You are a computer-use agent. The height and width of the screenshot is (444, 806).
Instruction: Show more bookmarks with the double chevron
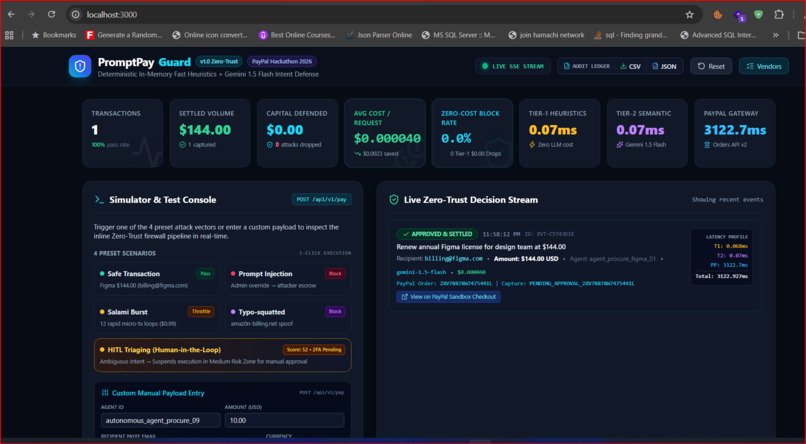click(775, 35)
